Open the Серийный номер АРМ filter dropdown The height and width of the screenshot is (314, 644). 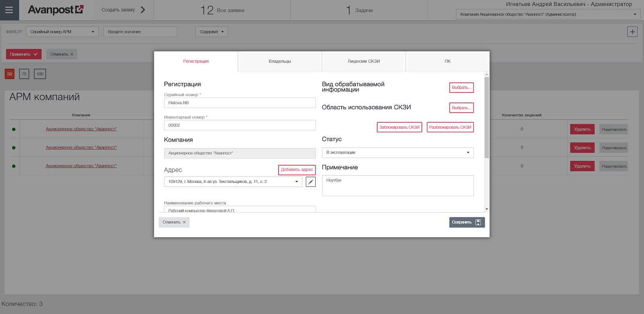click(62, 32)
